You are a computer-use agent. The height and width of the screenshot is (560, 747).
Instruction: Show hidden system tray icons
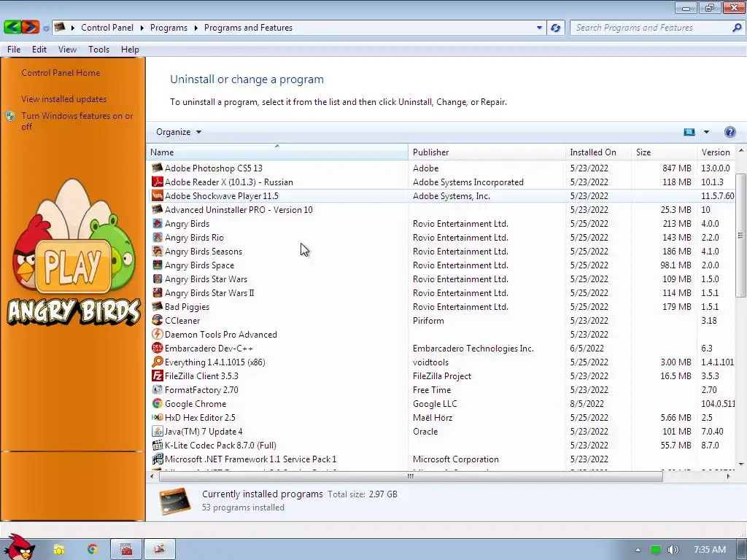click(638, 550)
